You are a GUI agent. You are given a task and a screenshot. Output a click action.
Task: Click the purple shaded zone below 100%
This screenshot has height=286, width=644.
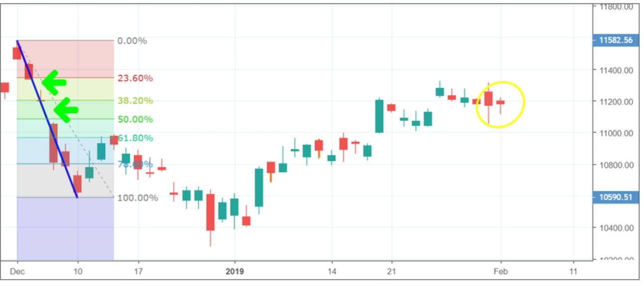(65, 228)
